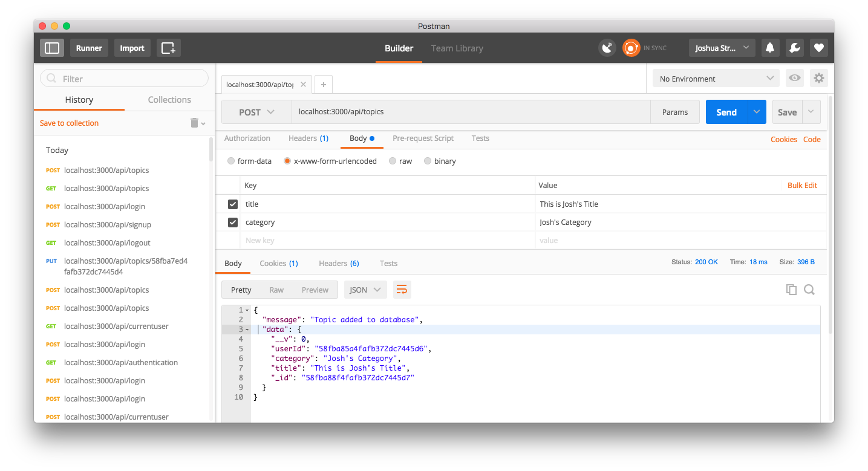Toggle line wrap icon in response
The height and width of the screenshot is (471, 868).
pos(402,290)
